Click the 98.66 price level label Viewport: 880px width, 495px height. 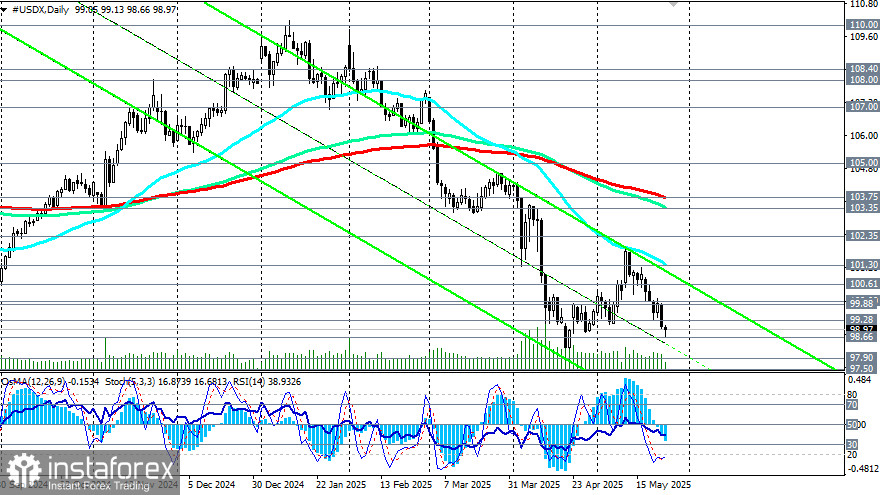pos(863,337)
